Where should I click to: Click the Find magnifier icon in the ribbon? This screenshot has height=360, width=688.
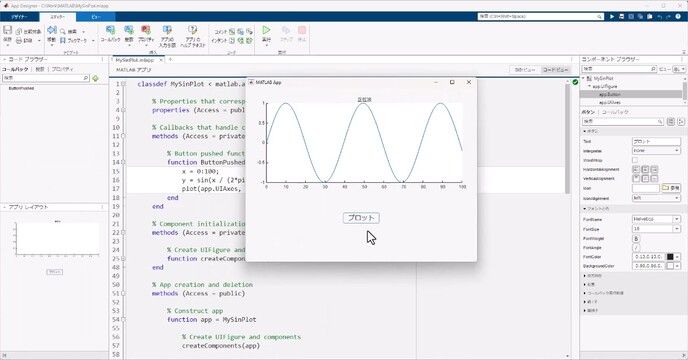[x=63, y=32]
